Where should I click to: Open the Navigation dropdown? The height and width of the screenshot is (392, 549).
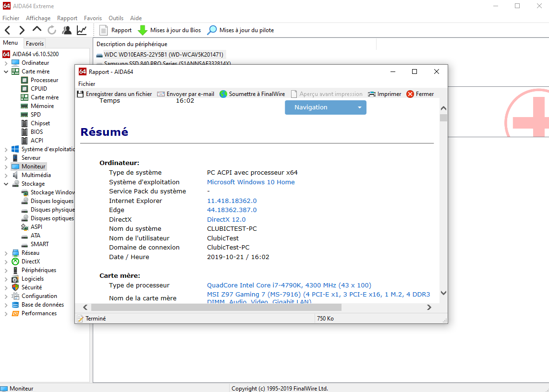(x=326, y=107)
